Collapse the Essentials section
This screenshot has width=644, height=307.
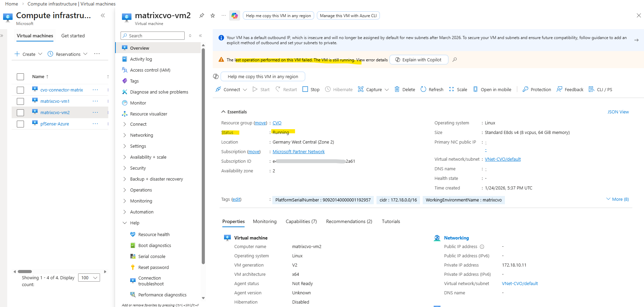coord(223,112)
